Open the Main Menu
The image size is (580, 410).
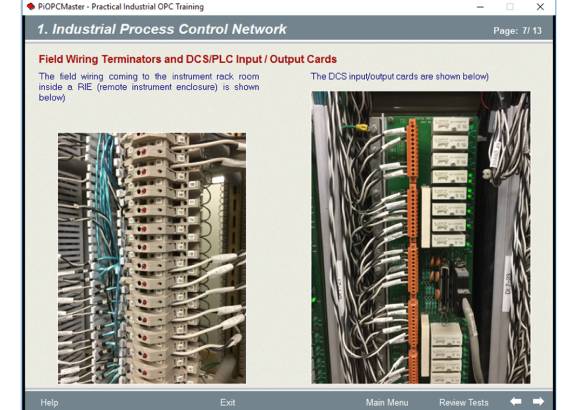point(387,403)
